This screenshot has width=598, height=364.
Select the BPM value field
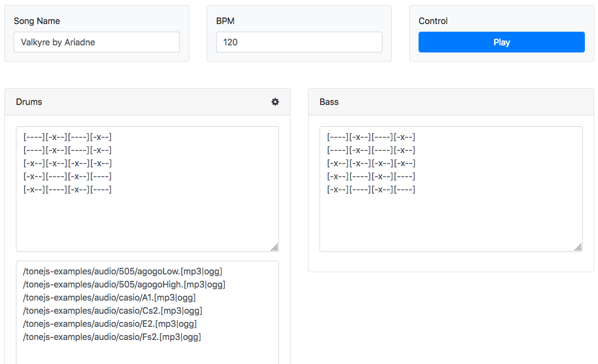(299, 42)
